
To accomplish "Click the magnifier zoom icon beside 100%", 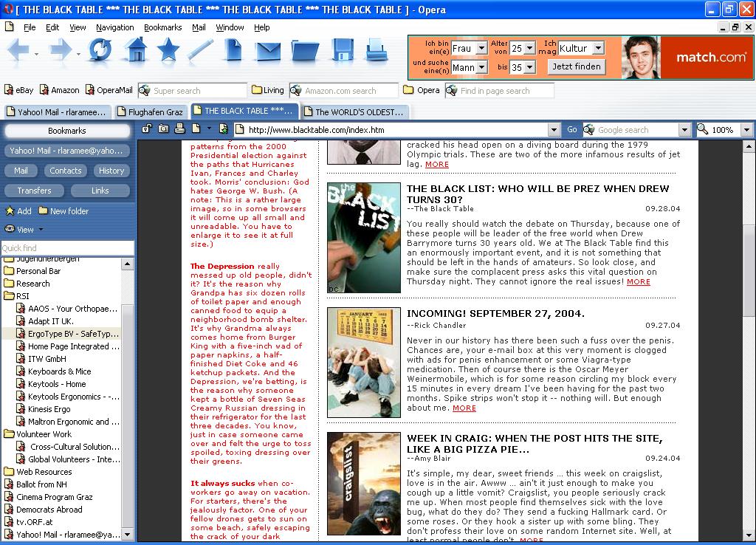I will click(703, 128).
